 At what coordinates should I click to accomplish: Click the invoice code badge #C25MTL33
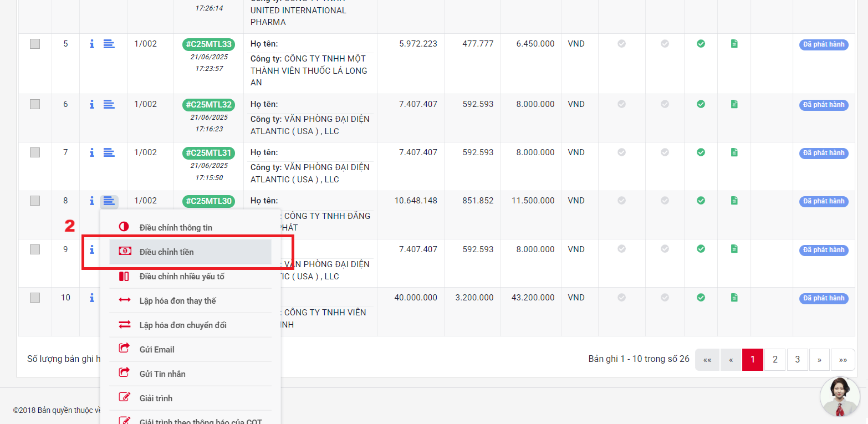click(208, 44)
